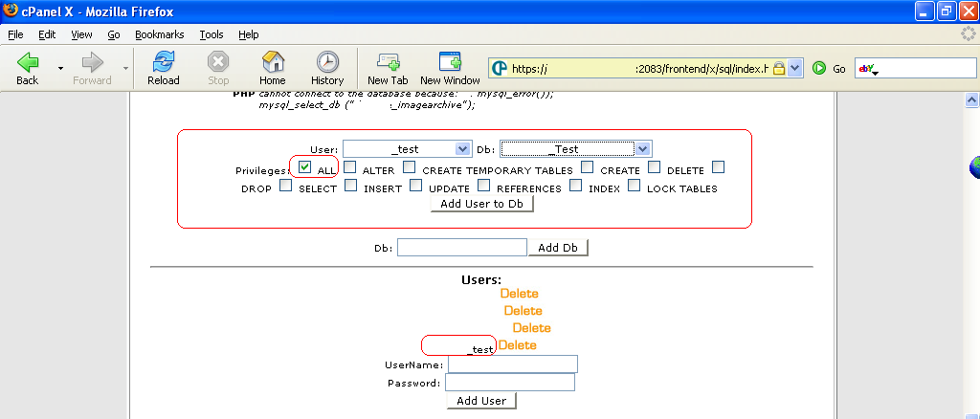980x419 pixels.
Task: Tick the INSERT privilege checkbox
Action: (351, 185)
